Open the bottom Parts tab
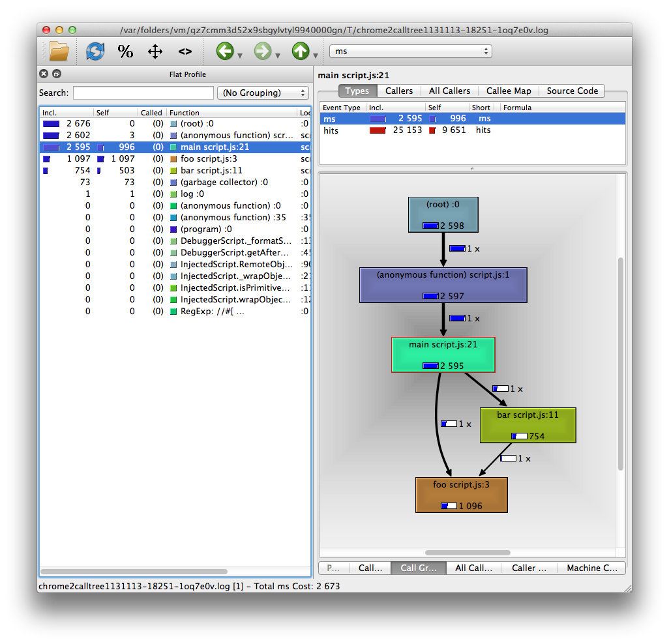 pyautogui.click(x=334, y=568)
